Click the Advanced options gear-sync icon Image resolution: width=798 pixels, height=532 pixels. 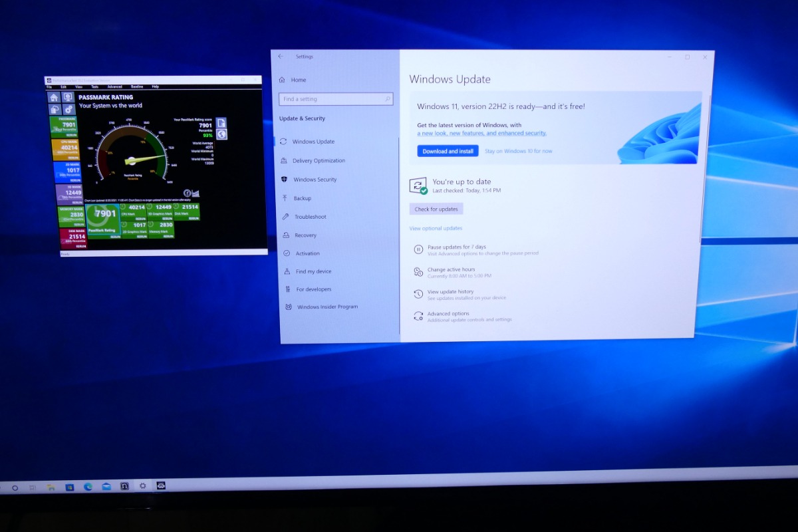click(418, 316)
